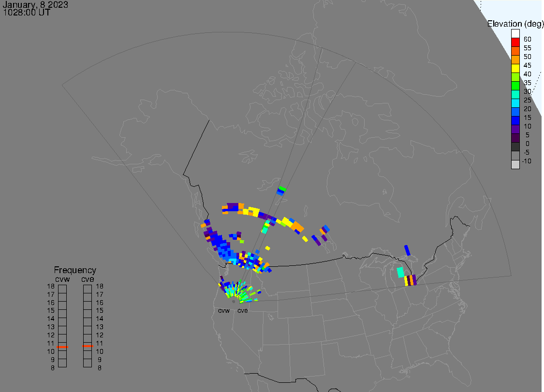Click the red marker on the cvw frequency bar

pyautogui.click(x=62, y=347)
